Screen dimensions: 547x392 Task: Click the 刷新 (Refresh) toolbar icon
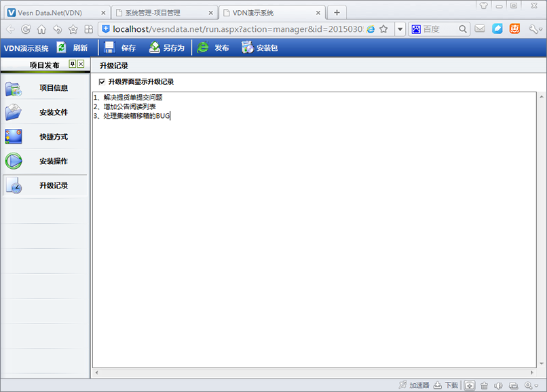click(72, 47)
